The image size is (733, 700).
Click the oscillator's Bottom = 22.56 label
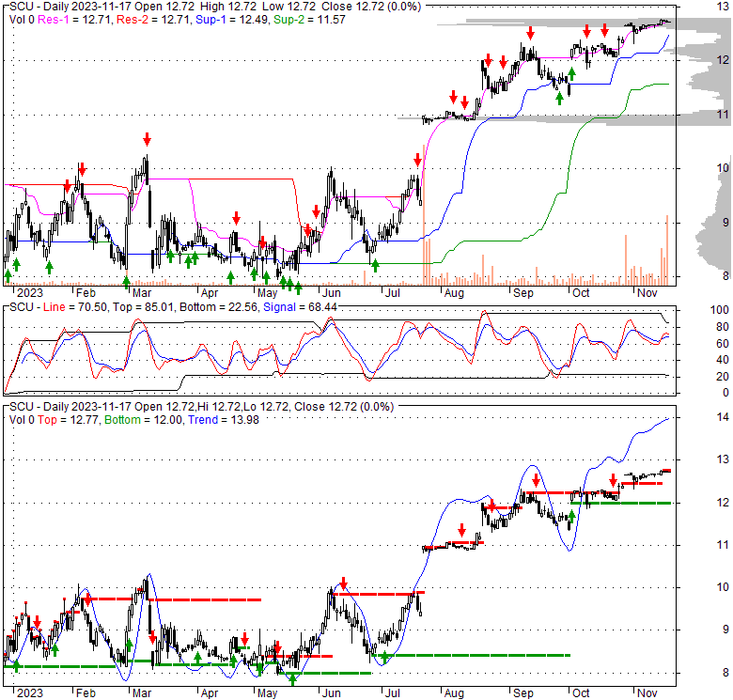pos(219,307)
